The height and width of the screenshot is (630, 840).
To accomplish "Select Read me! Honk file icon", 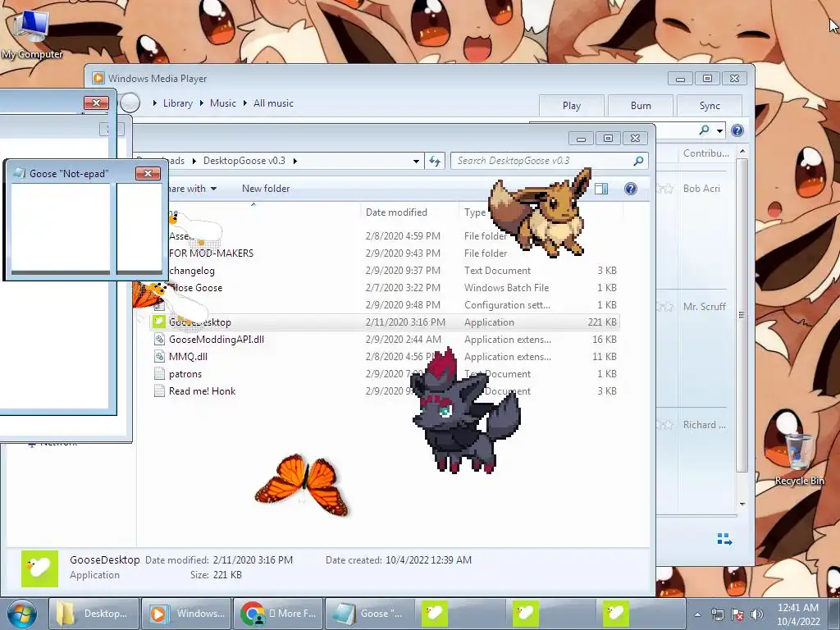I will pos(158,390).
